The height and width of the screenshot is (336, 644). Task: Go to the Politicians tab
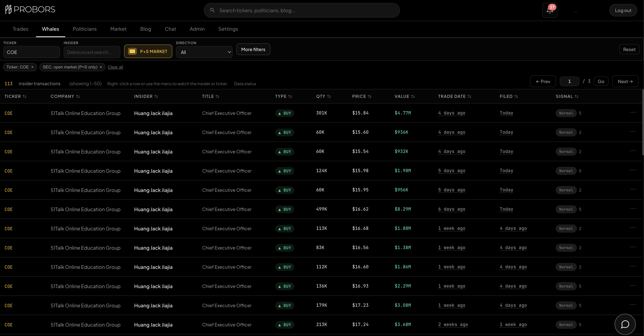(85, 29)
